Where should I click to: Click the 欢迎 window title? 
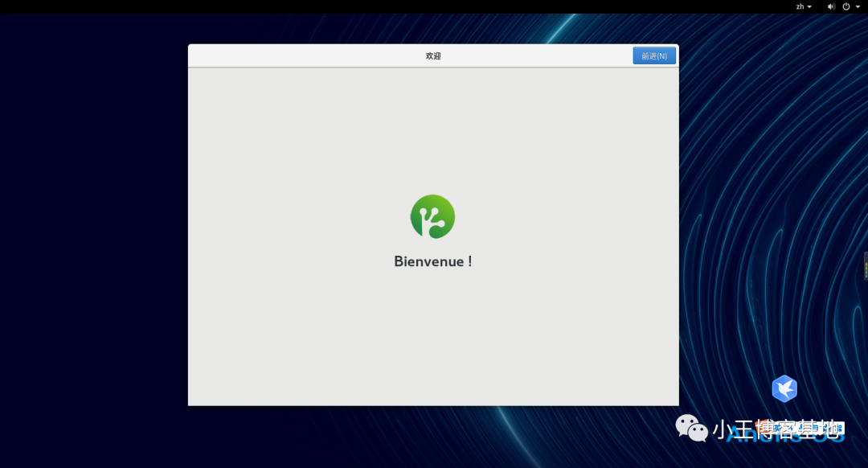(x=433, y=56)
